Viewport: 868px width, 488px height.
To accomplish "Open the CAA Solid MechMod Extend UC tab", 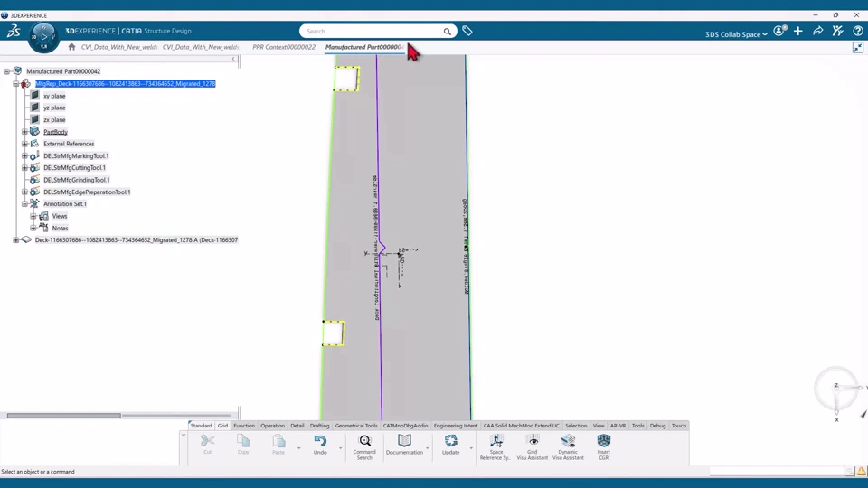I will [x=521, y=426].
